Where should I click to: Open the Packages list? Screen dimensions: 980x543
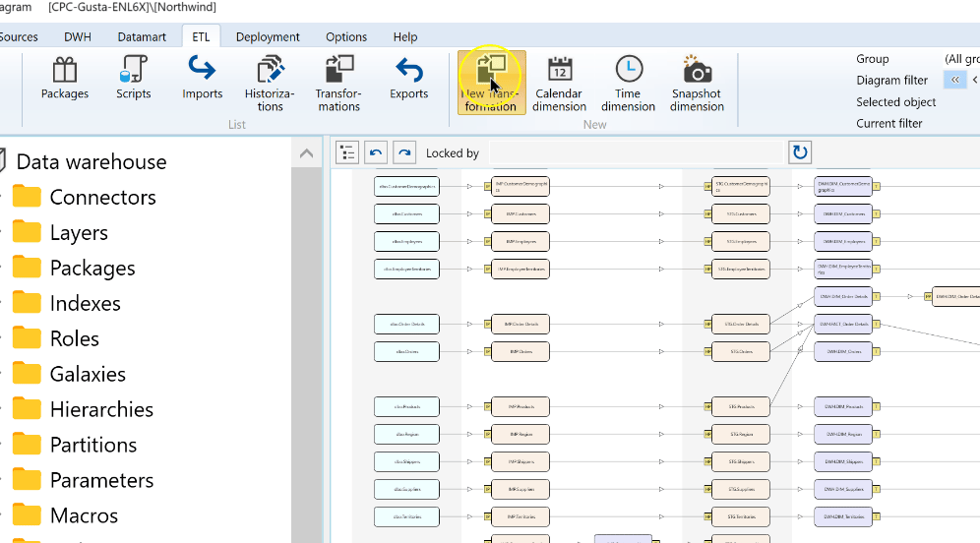[64, 78]
